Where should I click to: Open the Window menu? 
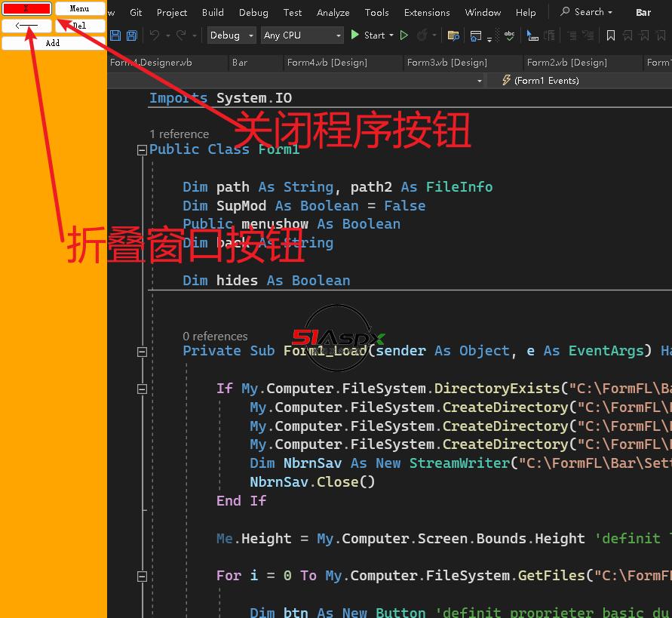tap(483, 12)
